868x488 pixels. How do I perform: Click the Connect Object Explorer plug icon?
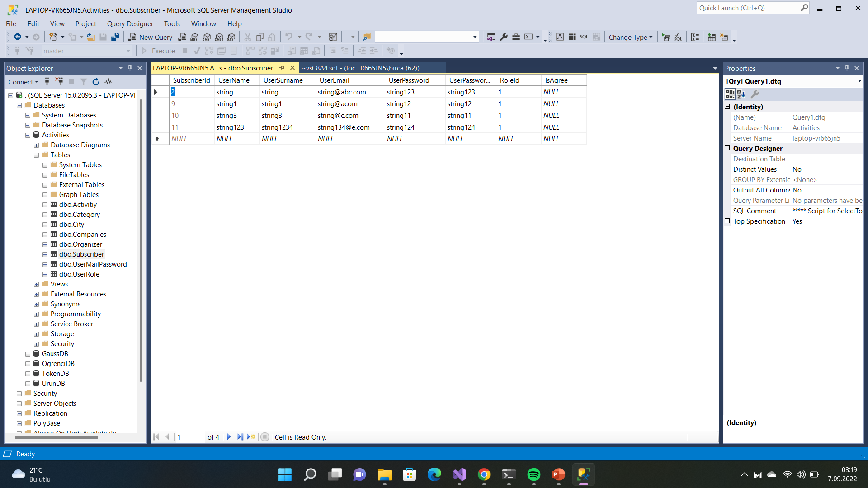pyautogui.click(x=47, y=82)
